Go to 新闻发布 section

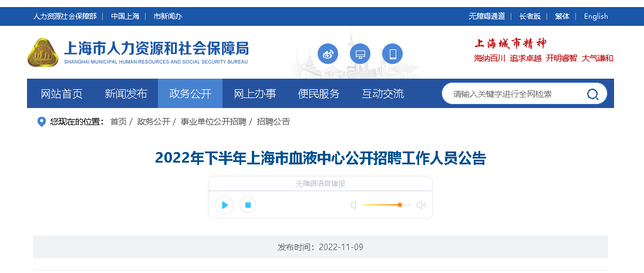click(126, 94)
